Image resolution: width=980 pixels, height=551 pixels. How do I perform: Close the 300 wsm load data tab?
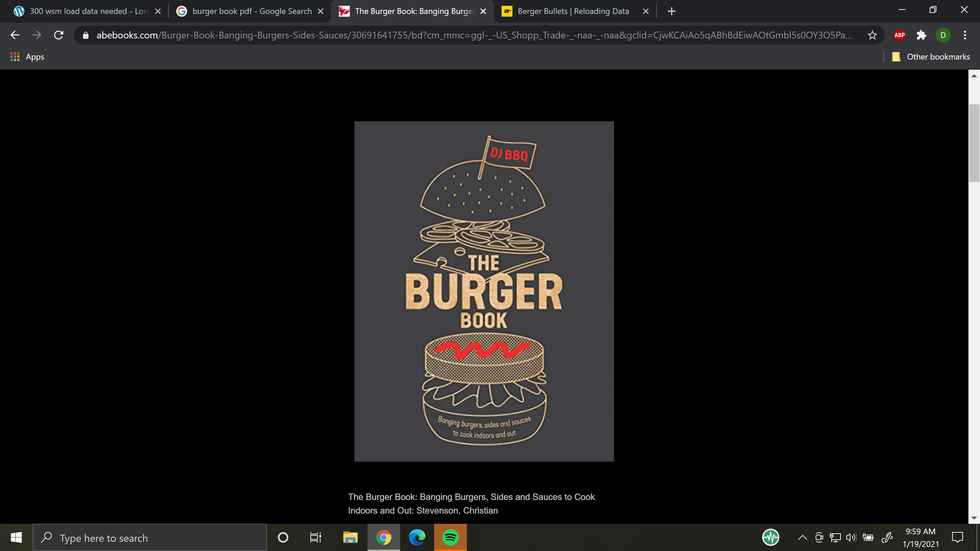pos(158,12)
